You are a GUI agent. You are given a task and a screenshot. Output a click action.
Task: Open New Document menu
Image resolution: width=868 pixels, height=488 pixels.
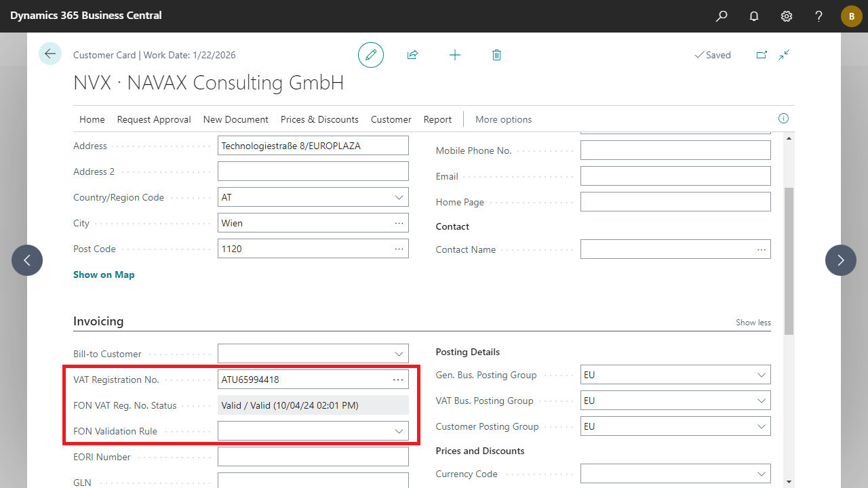[236, 119]
